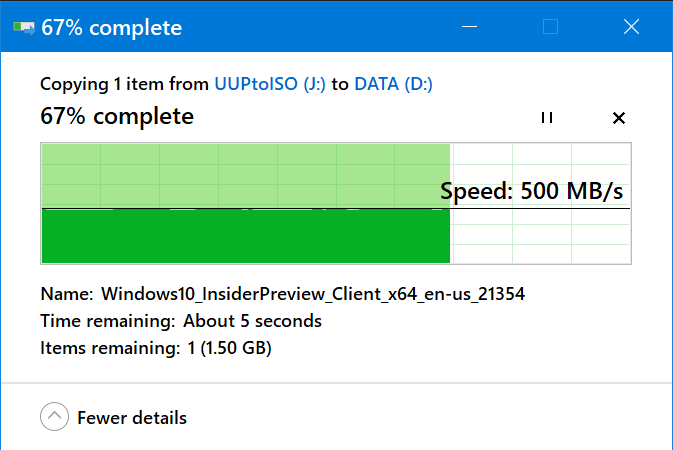Open the DATA (D:) destination link
The height and width of the screenshot is (450, 673).
[x=393, y=84]
